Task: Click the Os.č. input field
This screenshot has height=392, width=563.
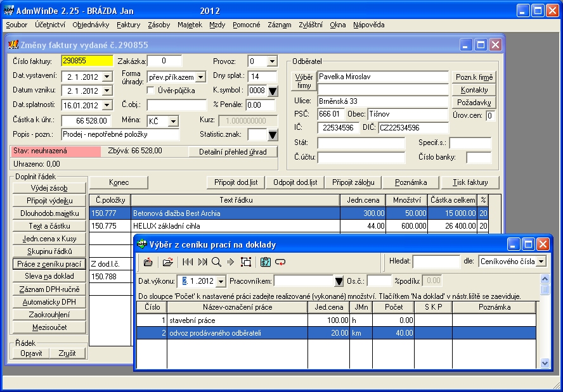Action: point(379,281)
